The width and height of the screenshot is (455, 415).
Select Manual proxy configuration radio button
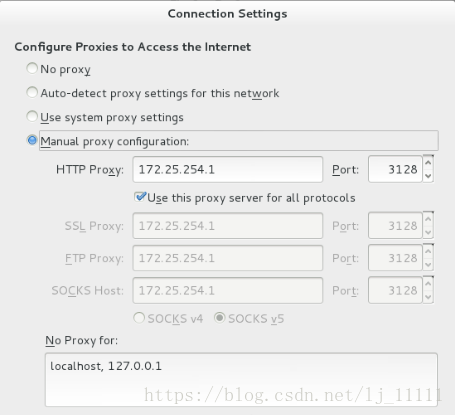pyautogui.click(x=32, y=140)
